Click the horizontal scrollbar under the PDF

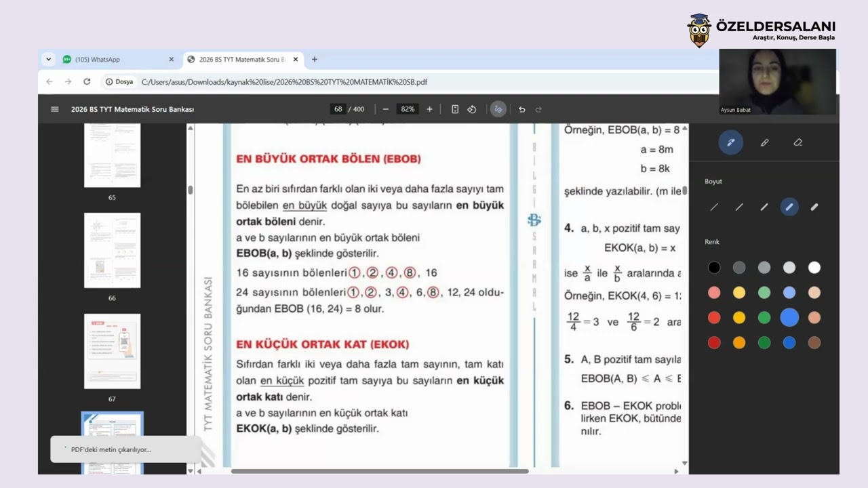tap(380, 471)
